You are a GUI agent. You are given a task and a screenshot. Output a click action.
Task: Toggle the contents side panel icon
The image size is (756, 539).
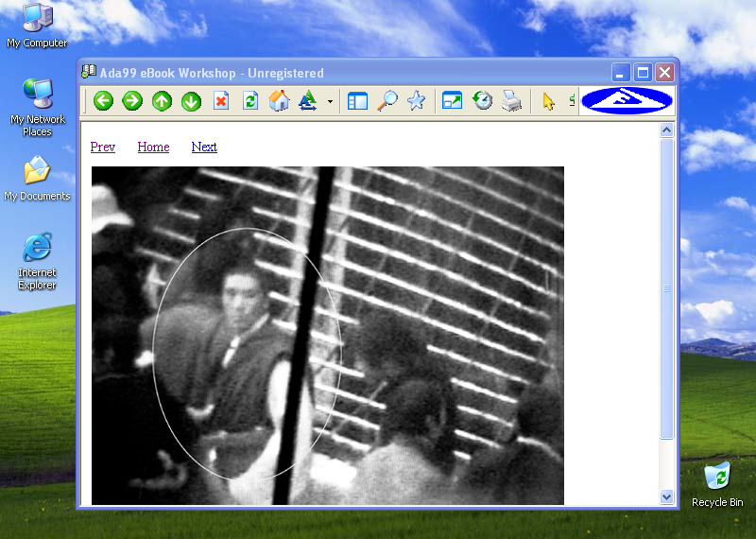(x=357, y=101)
